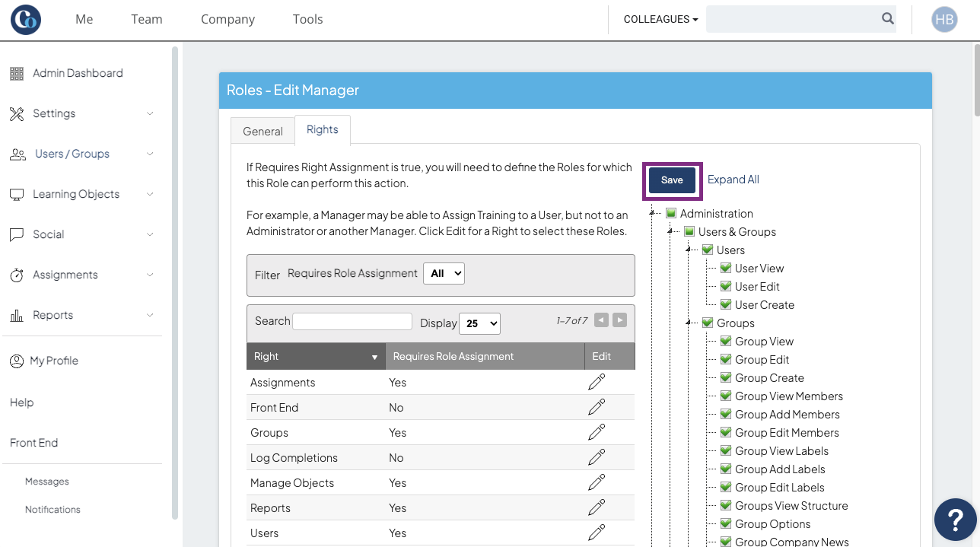Uncheck the Group Add Members right
Image resolution: width=980 pixels, height=547 pixels.
[726, 415]
